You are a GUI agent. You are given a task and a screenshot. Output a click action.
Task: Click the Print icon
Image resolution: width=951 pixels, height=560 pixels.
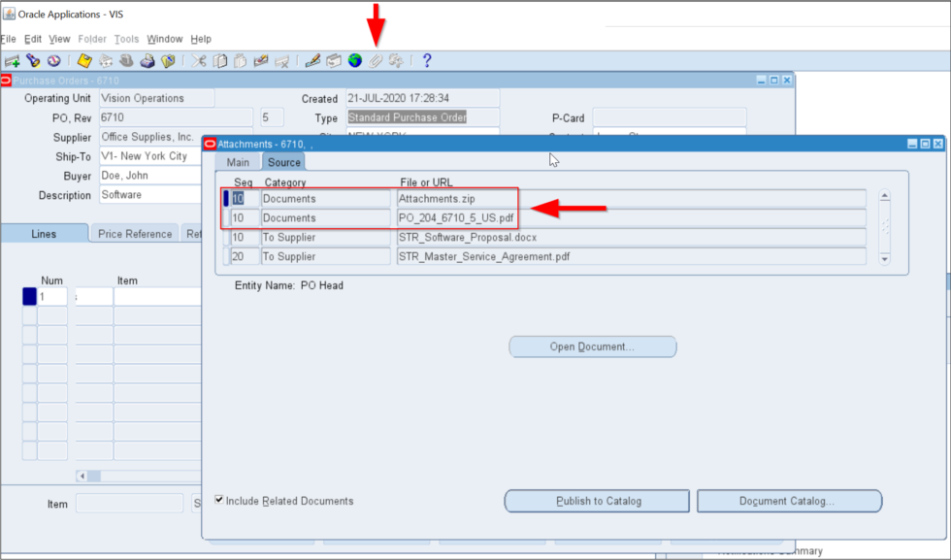coord(148,60)
